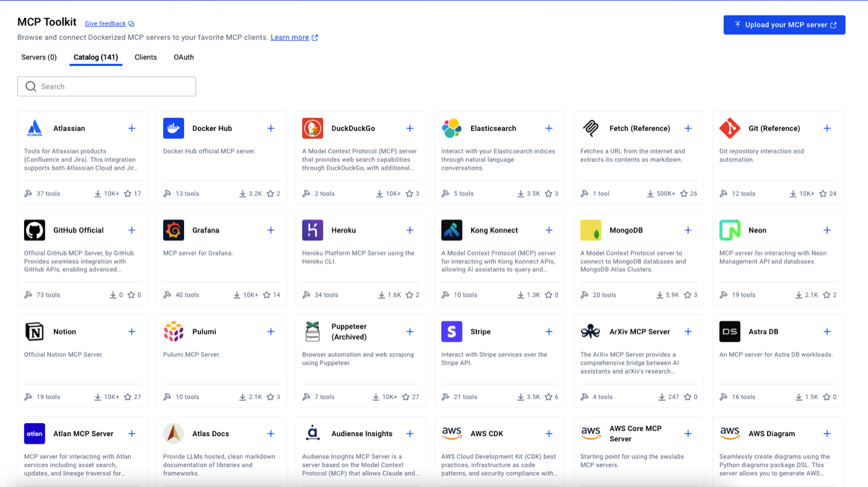Viewport: 868px width, 487px height.
Task: Add Neon server using plus icon
Action: click(827, 230)
